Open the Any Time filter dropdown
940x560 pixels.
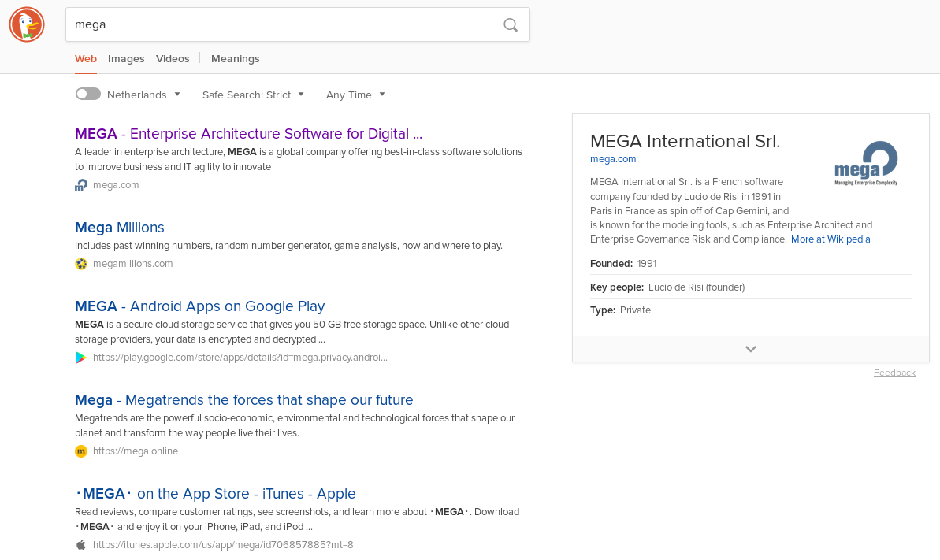click(x=355, y=95)
